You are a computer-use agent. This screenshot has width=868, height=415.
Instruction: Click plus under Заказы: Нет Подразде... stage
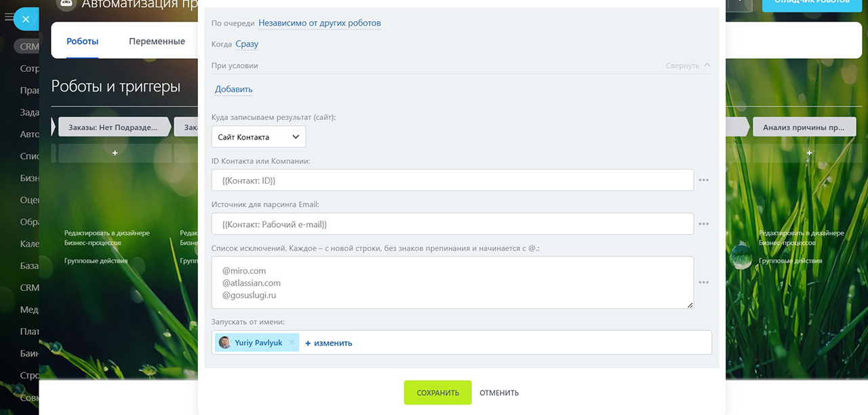click(x=115, y=153)
